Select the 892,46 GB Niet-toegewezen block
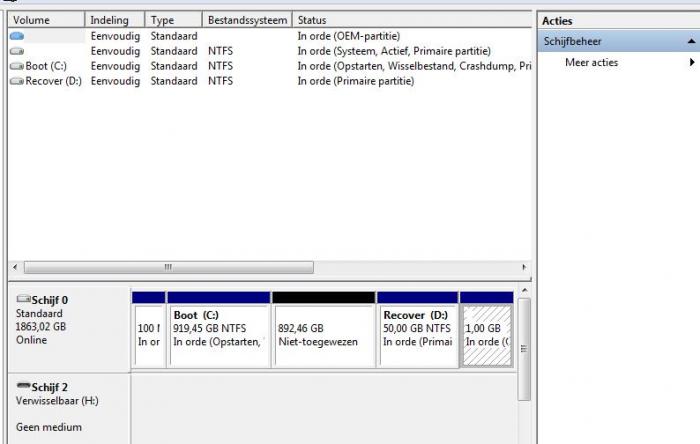Viewport: 700px width, 444px height. coord(324,330)
